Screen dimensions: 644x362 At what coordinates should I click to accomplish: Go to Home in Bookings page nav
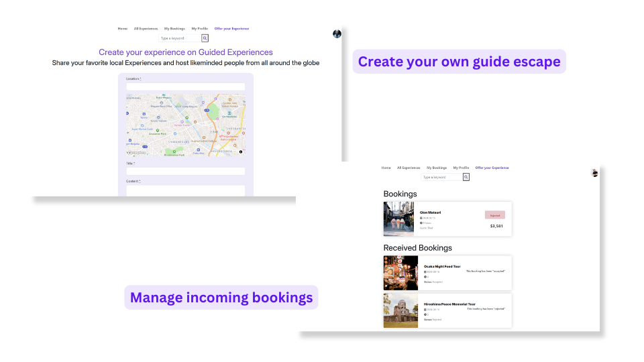pos(386,168)
